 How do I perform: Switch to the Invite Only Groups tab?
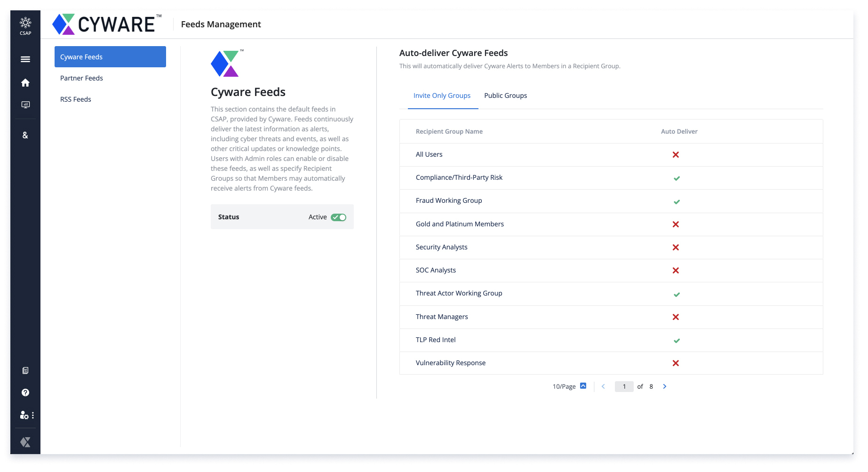(442, 96)
